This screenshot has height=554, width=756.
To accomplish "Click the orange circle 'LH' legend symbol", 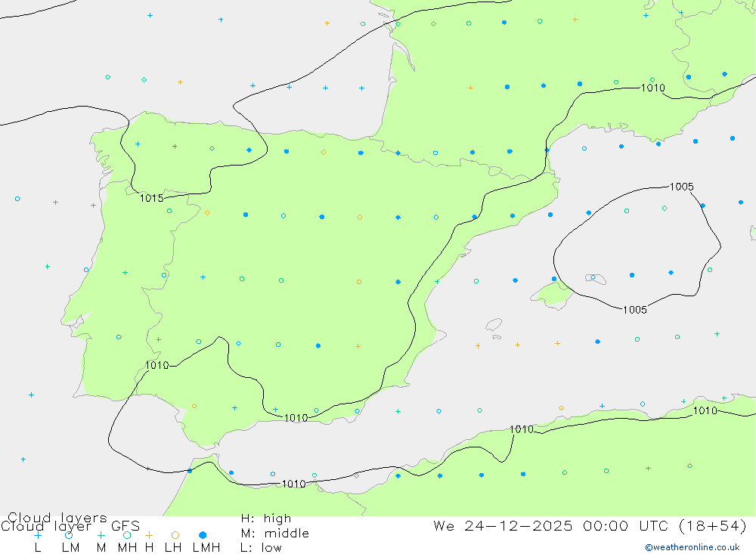I will (x=175, y=535).
